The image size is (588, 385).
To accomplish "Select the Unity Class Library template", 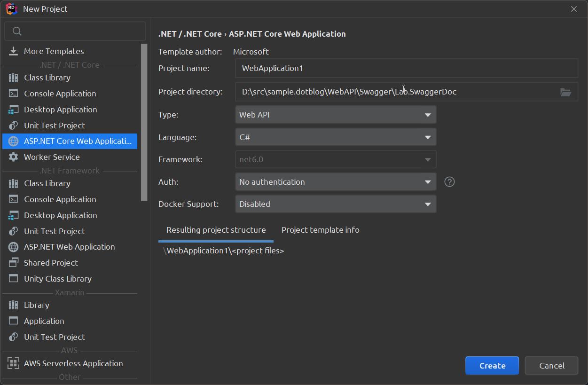I will [58, 278].
